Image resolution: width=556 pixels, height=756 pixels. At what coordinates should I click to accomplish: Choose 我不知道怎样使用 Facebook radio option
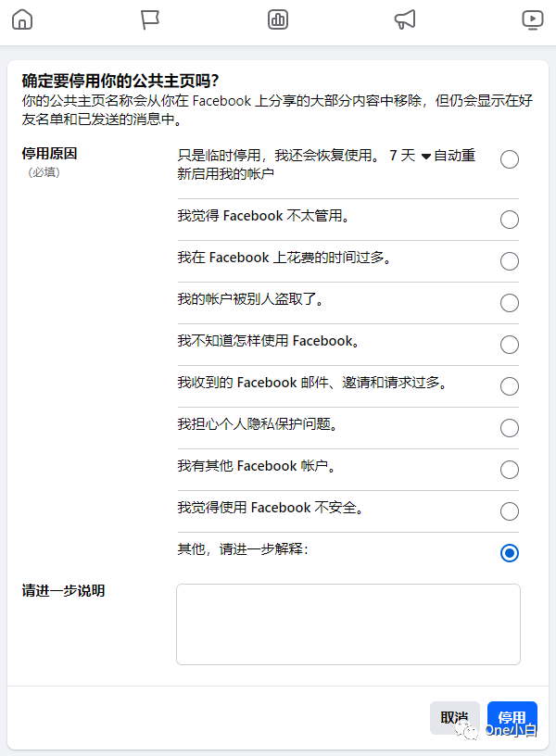click(x=510, y=345)
